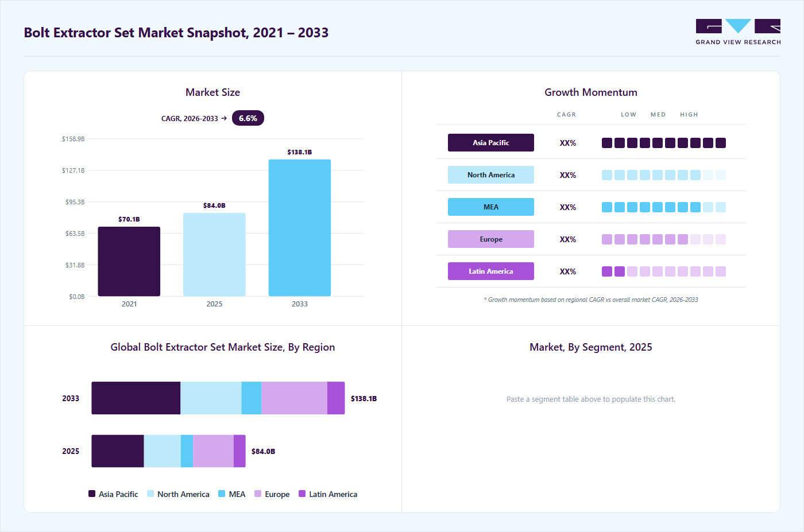804x532 pixels.
Task: Click the North America legend color swatch
Action: (150, 494)
